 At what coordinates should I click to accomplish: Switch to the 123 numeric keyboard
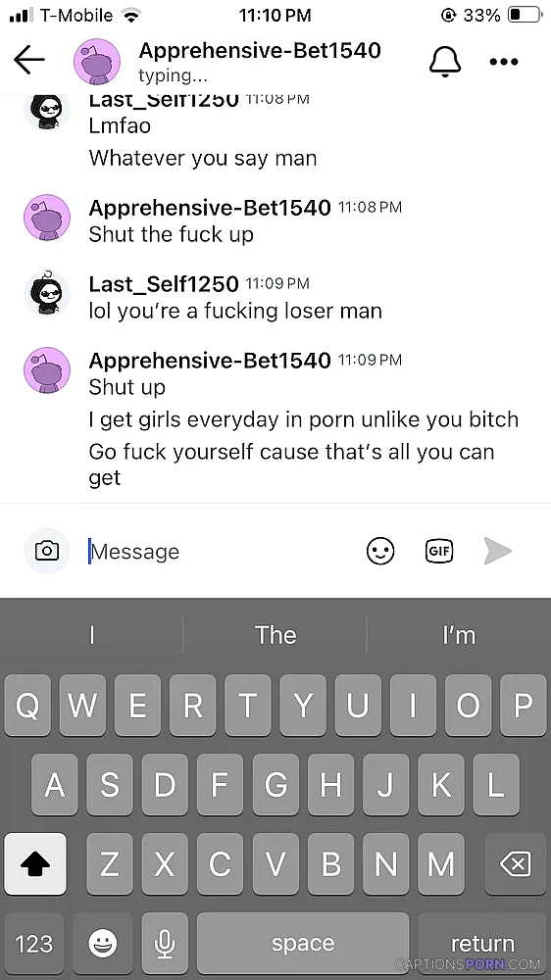[x=33, y=943]
